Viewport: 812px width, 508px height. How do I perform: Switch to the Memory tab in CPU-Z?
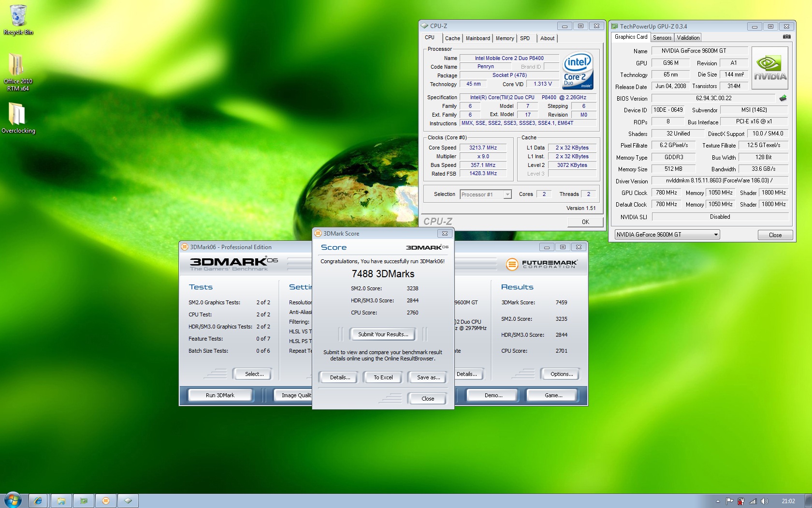505,38
